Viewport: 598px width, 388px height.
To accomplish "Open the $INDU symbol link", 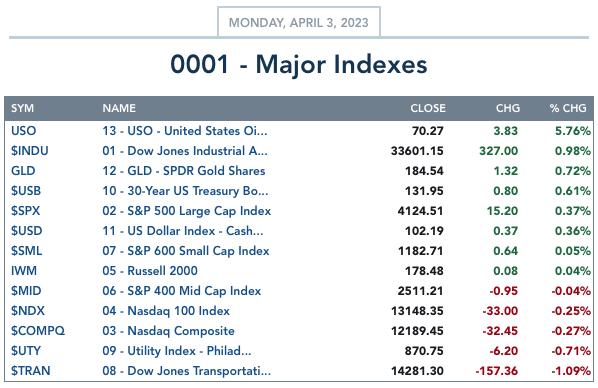I will [30, 151].
